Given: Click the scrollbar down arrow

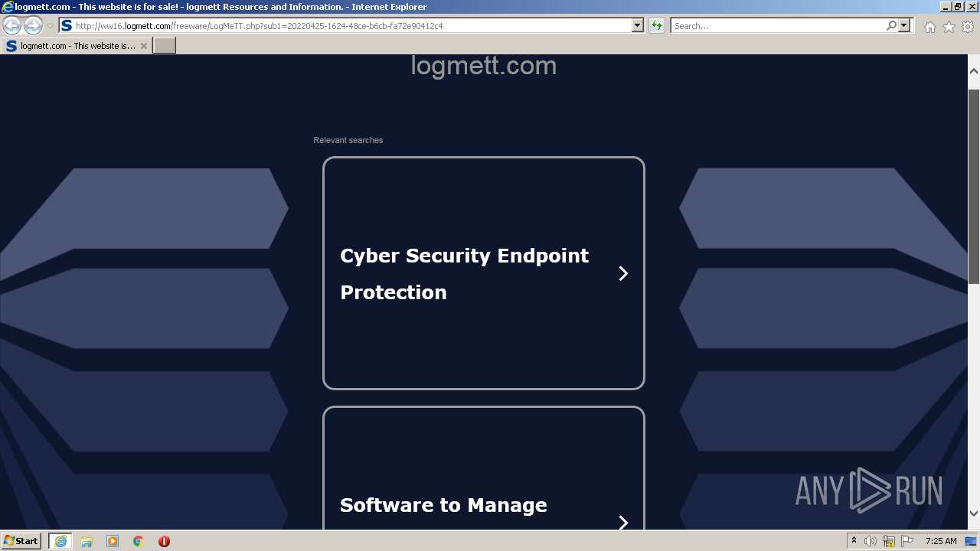Looking at the screenshot, I should point(974,514).
